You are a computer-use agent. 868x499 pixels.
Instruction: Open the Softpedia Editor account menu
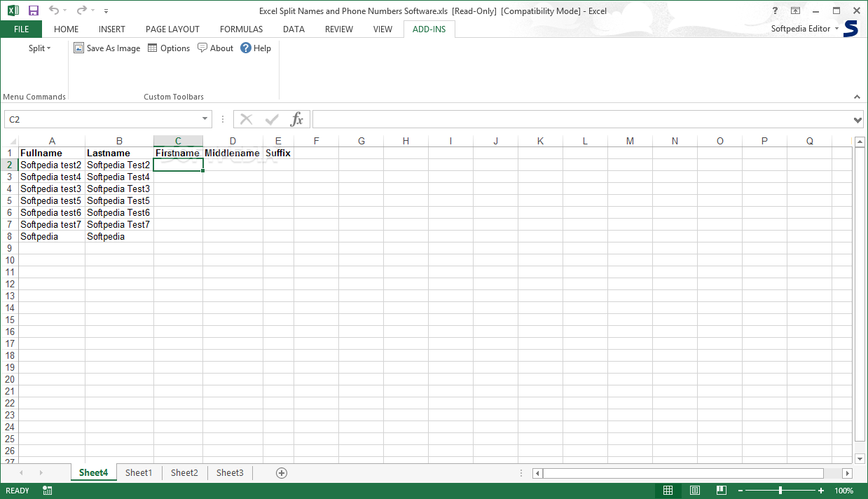[805, 29]
